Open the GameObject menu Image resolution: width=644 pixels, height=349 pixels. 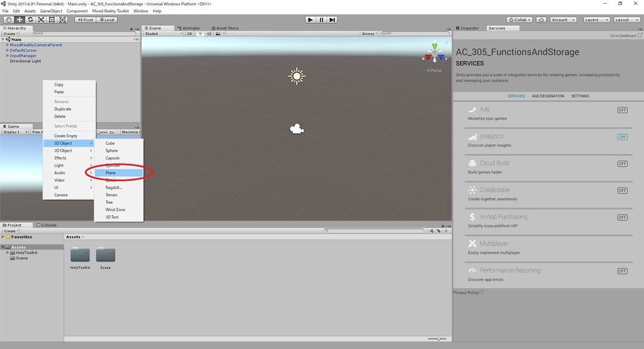[51, 11]
